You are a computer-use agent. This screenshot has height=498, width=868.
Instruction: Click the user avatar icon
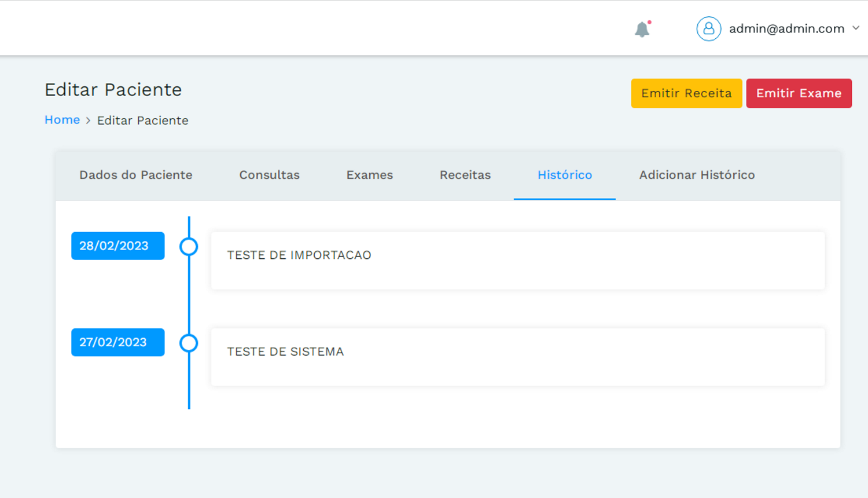coord(708,28)
